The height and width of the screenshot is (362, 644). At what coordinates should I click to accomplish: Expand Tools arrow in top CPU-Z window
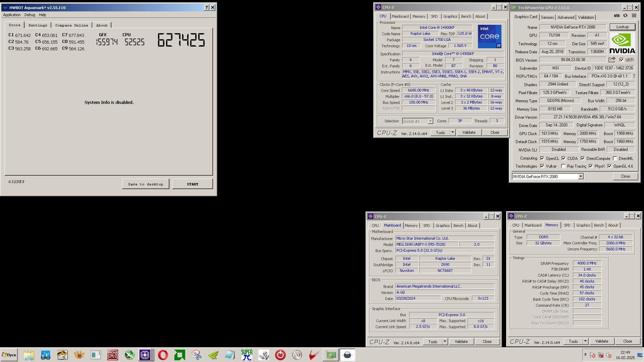pos(452,133)
